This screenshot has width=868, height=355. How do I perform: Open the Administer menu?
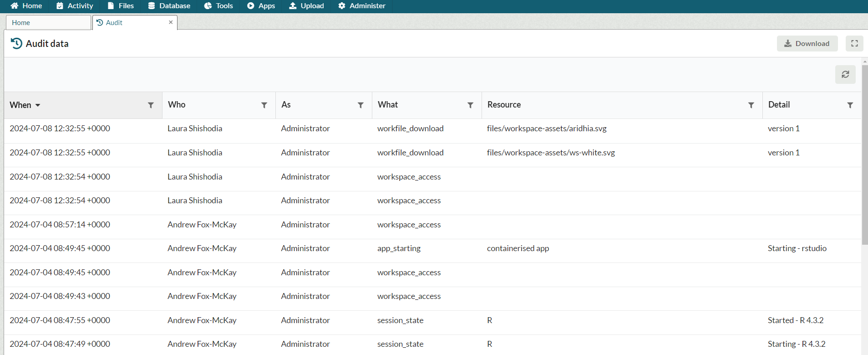click(x=362, y=6)
